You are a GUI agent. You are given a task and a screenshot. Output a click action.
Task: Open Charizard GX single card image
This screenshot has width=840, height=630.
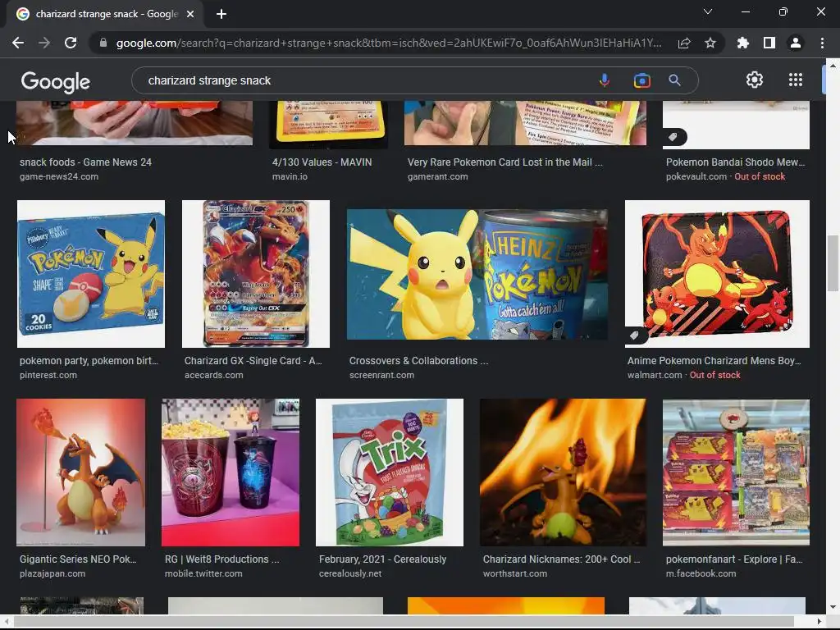click(x=256, y=274)
